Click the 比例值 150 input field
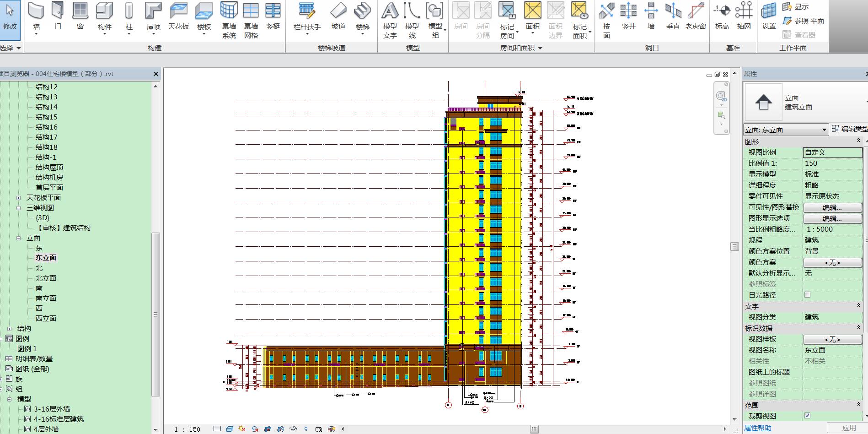Image resolution: width=868 pixels, height=434 pixels. (832, 163)
